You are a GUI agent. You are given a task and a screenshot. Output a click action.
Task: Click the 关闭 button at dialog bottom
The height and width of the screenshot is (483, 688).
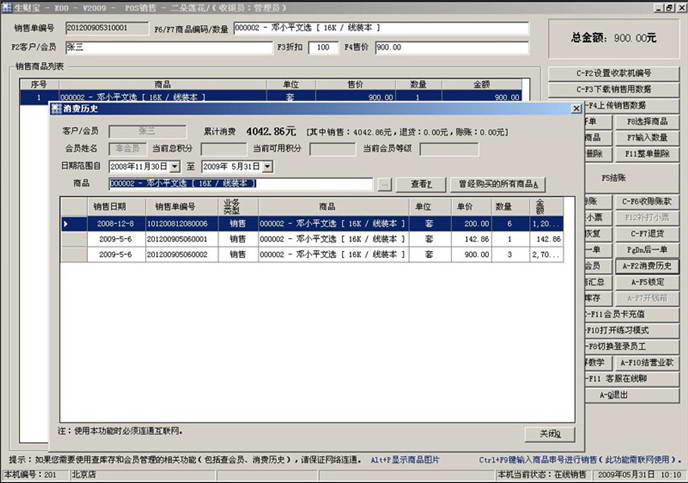(550, 434)
